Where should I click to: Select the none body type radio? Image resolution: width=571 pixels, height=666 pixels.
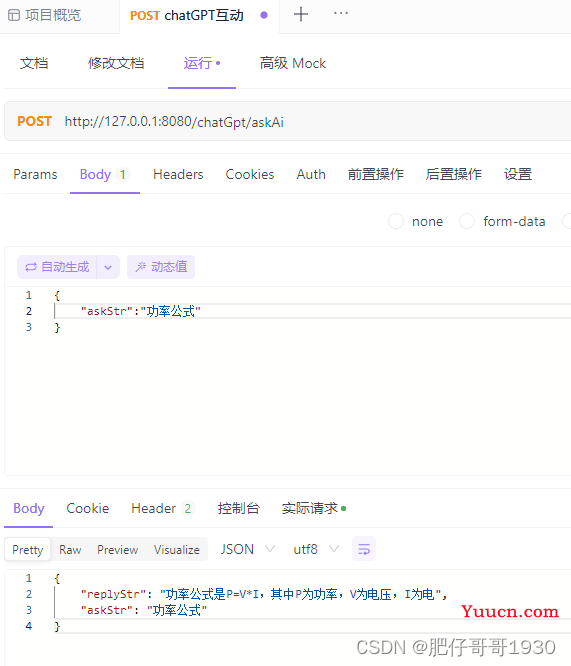click(396, 221)
